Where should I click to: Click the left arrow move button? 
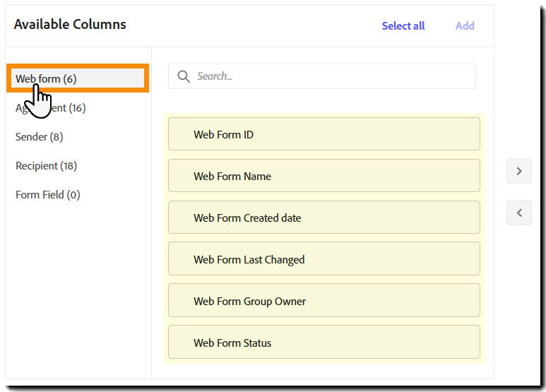tap(519, 213)
